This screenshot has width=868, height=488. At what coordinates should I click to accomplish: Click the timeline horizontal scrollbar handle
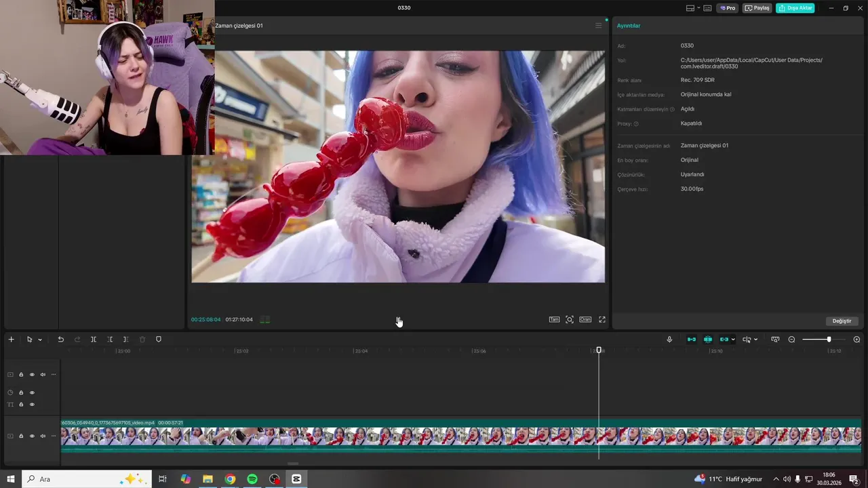293,464
